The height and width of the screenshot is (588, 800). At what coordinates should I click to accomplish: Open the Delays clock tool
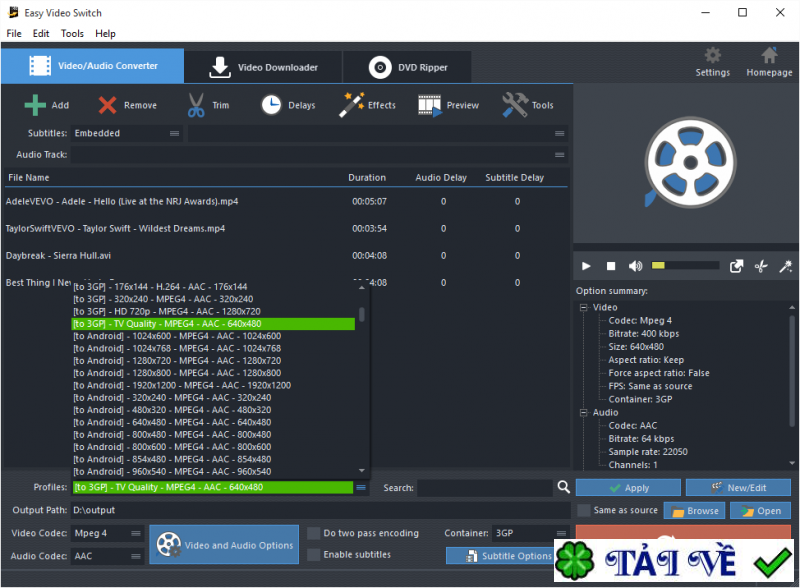coord(271,105)
